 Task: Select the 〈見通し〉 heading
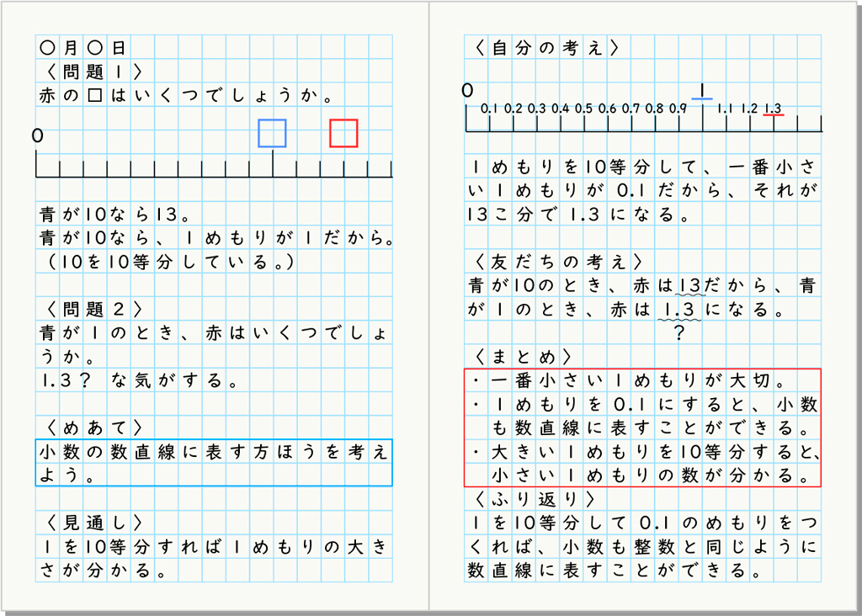(95, 523)
